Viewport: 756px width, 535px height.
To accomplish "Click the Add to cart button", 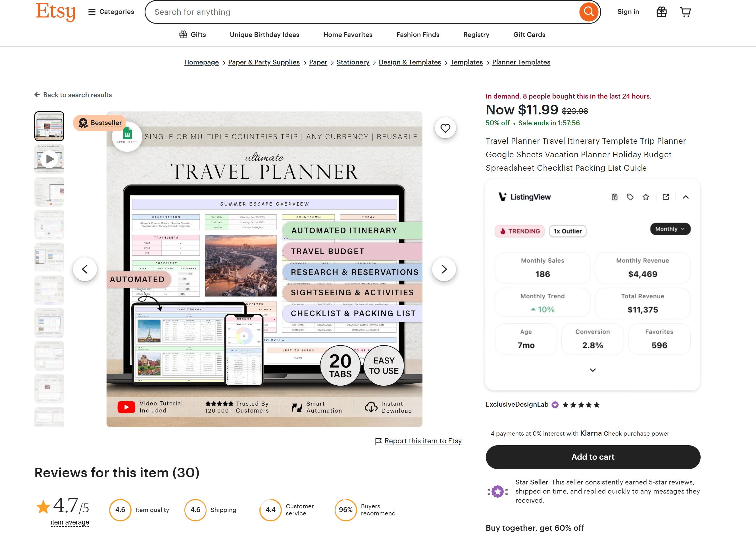I will (593, 457).
